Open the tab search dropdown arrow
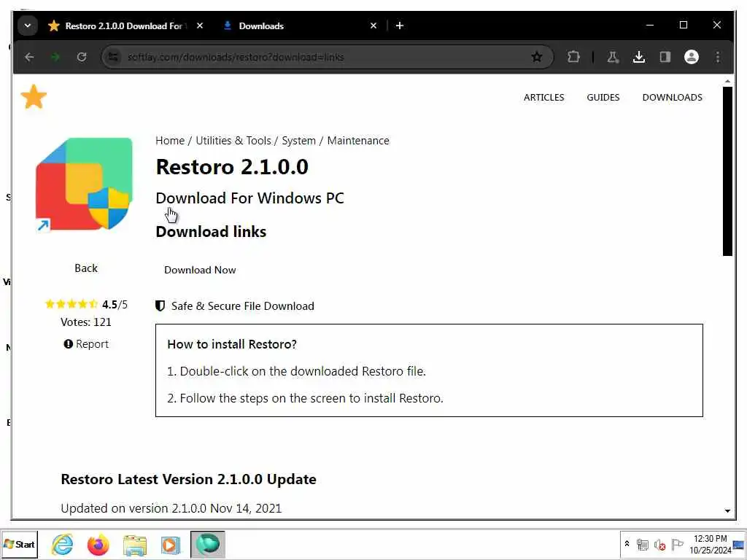747x560 pixels. click(x=28, y=26)
